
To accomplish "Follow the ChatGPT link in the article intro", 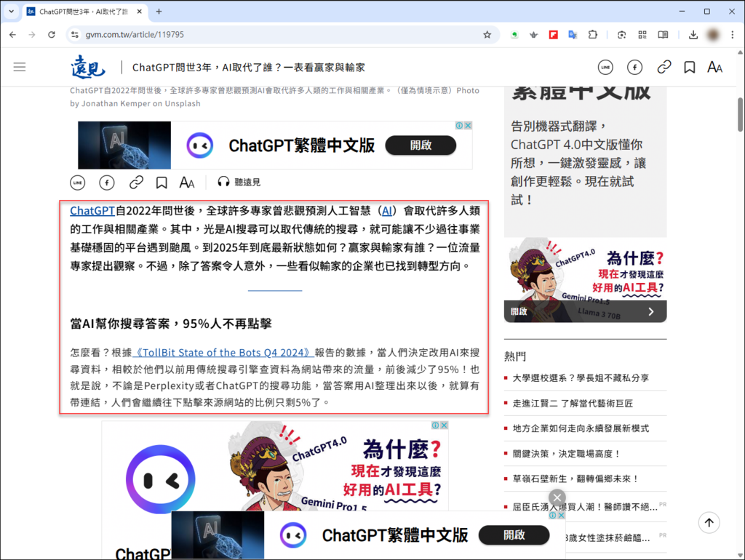I will pyautogui.click(x=92, y=210).
